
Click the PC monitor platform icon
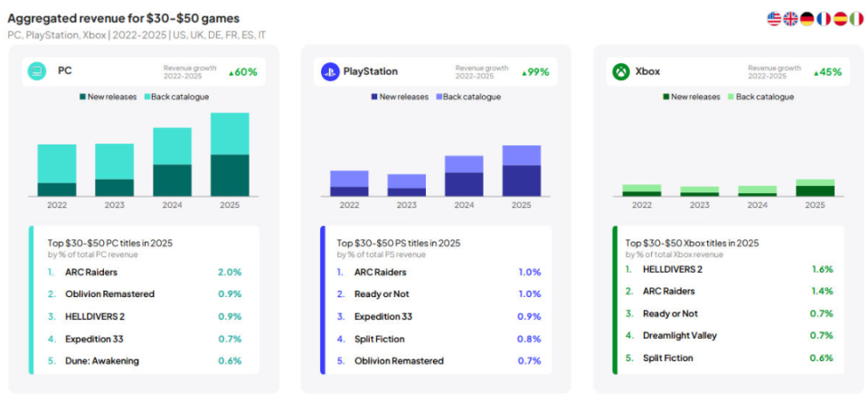click(37, 70)
